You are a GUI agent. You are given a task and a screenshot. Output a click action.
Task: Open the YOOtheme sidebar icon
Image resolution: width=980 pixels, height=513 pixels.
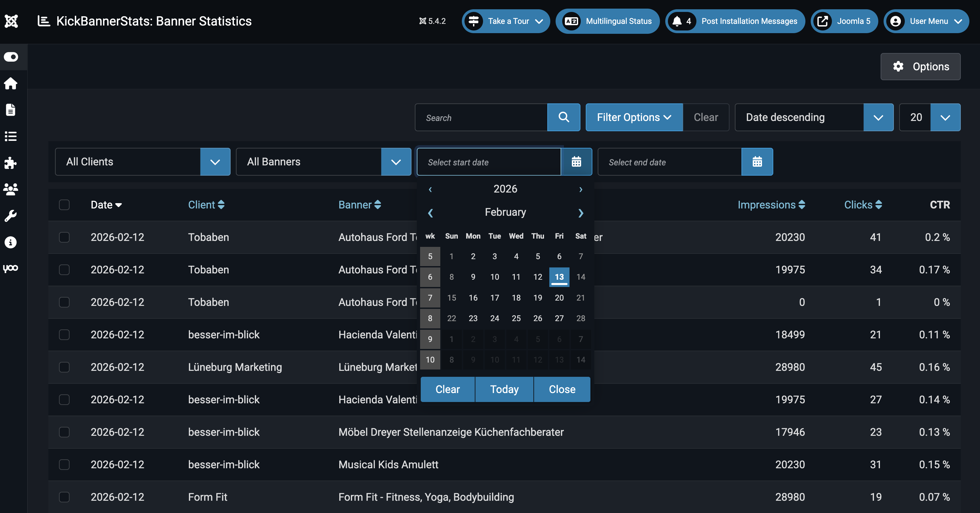click(11, 268)
